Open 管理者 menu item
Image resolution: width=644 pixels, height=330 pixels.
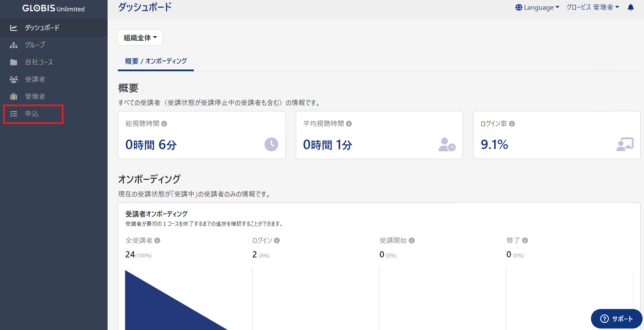[54, 97]
